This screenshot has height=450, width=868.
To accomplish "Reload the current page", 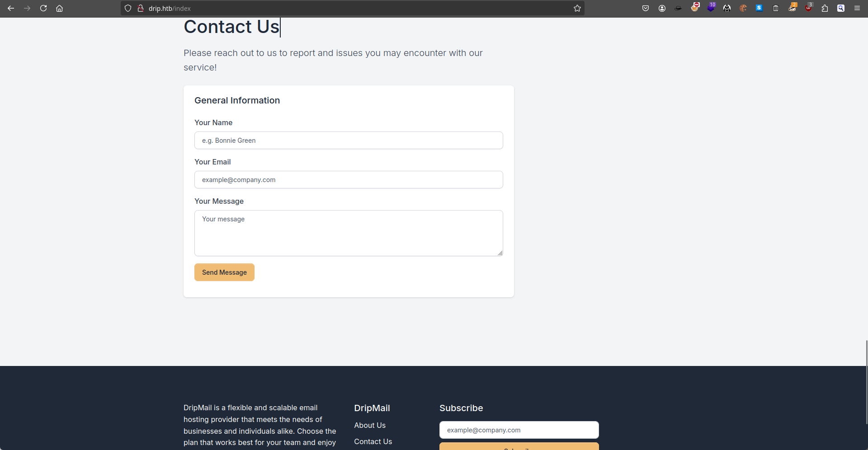I will [x=43, y=8].
